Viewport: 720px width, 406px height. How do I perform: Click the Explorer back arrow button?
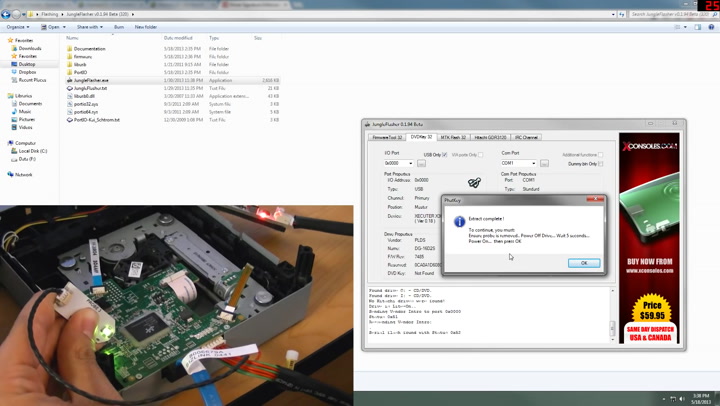pyautogui.click(x=6, y=14)
